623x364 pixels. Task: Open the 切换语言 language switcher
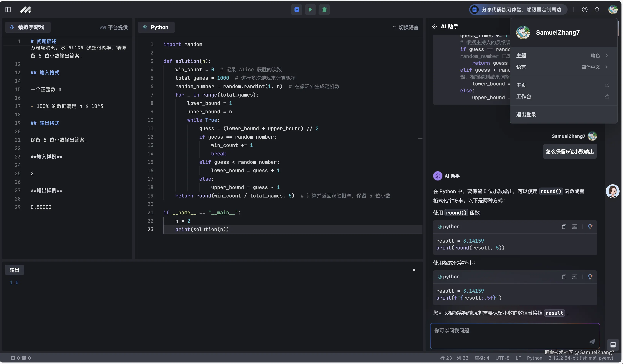[x=405, y=27]
